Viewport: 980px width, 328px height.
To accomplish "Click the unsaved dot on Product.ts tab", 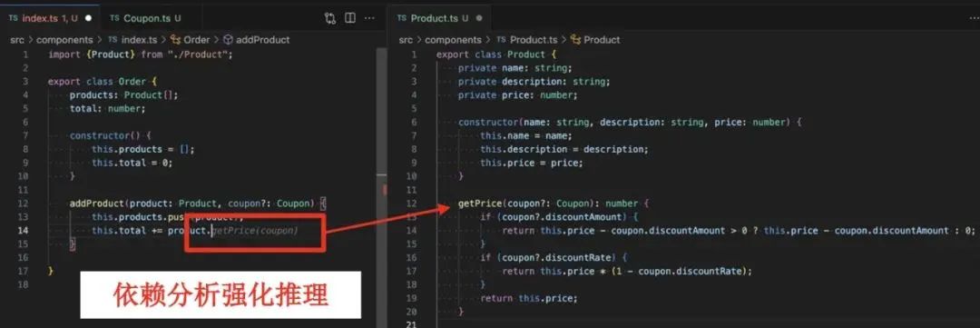I will click(x=479, y=18).
